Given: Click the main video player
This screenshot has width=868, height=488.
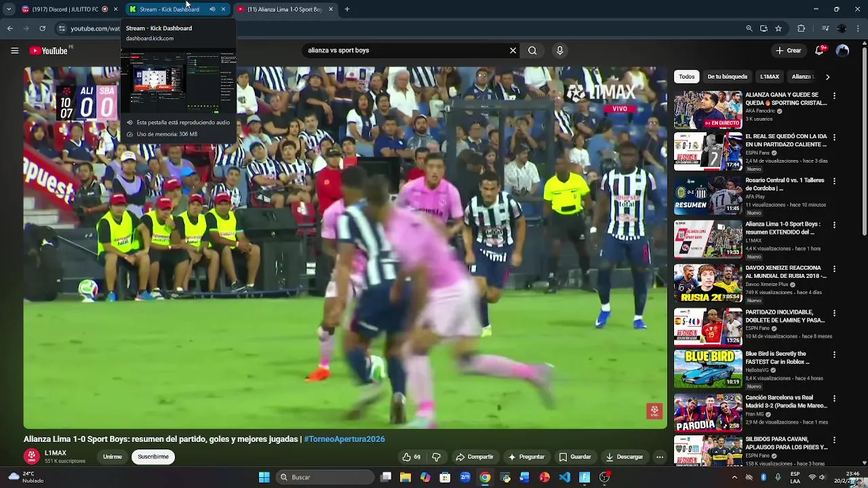Looking at the screenshot, I should pyautogui.click(x=345, y=247).
